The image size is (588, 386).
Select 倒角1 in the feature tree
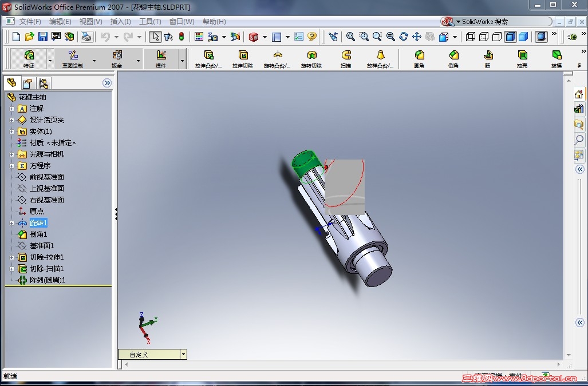(x=38, y=234)
